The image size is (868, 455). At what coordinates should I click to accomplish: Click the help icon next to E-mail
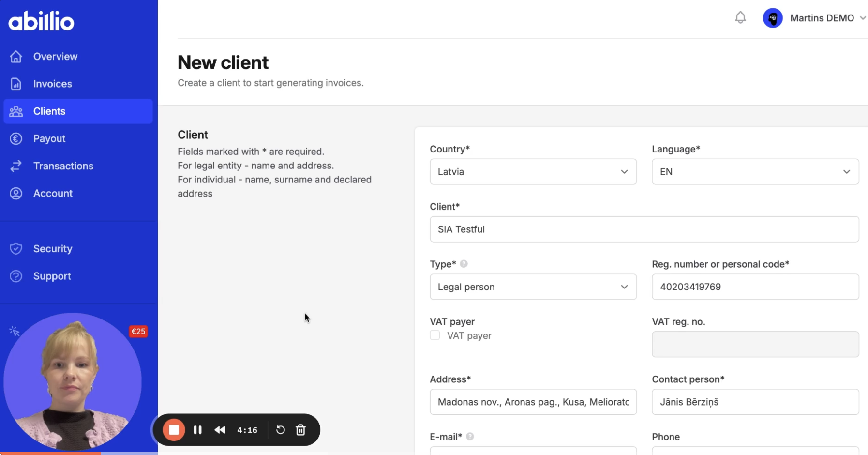click(470, 437)
